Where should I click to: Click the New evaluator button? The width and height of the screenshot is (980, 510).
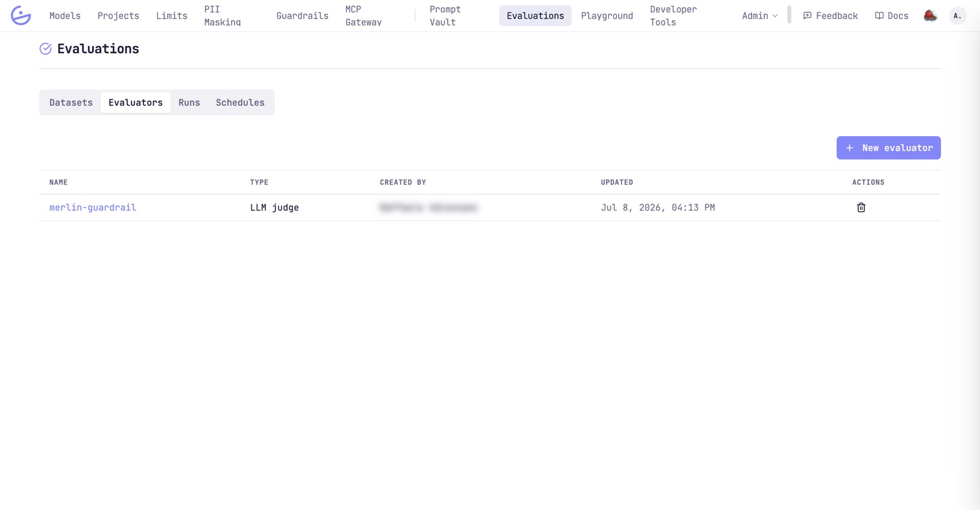889,148
